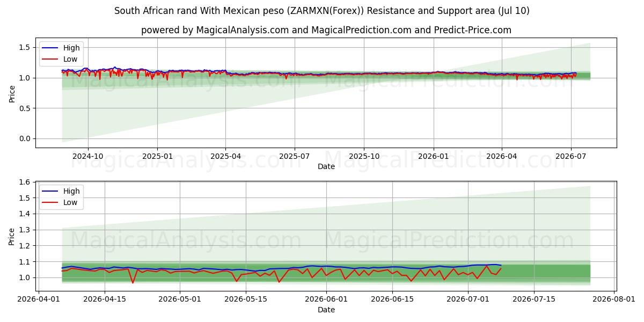Screen dimensions: 644x322
Task: Click the '1.5' y-axis label on top chart
Action: pyautogui.click(x=26, y=48)
